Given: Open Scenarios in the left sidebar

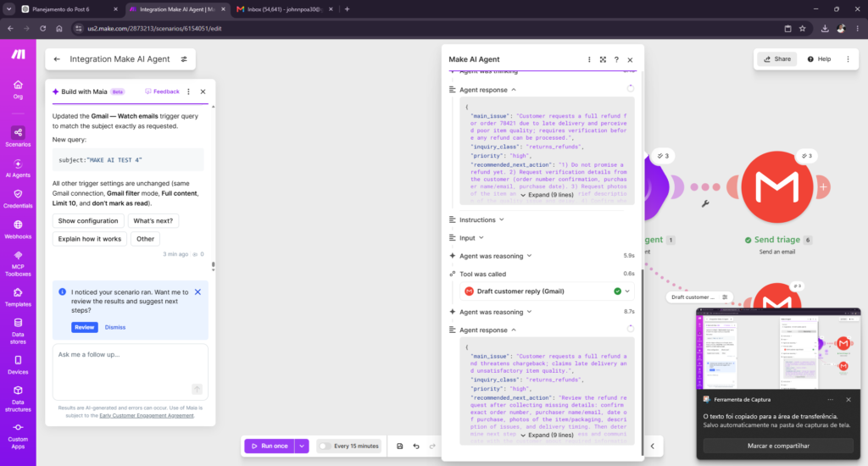Looking at the screenshot, I should pos(18,136).
